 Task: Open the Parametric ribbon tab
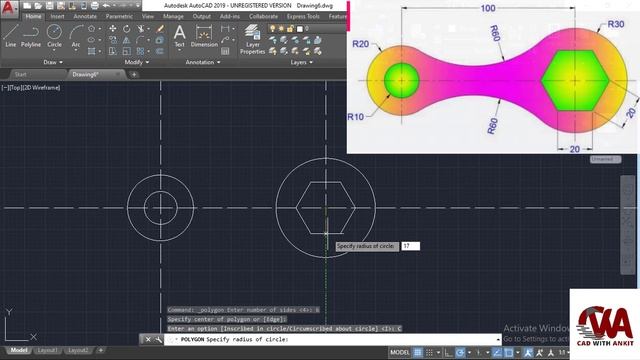click(119, 16)
